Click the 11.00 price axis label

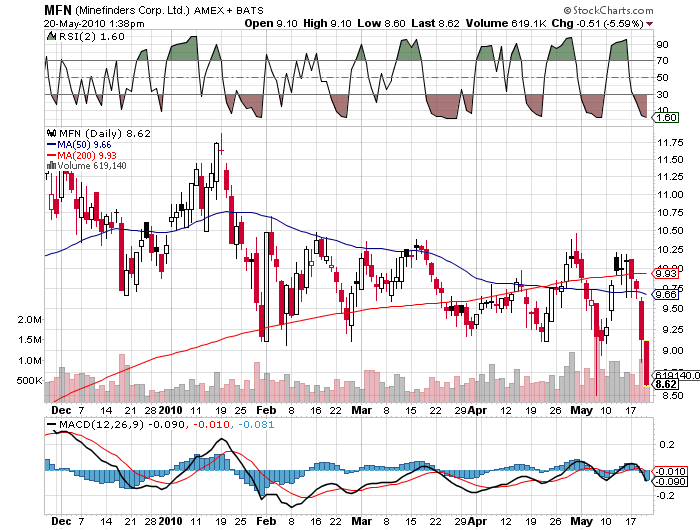[x=670, y=195]
